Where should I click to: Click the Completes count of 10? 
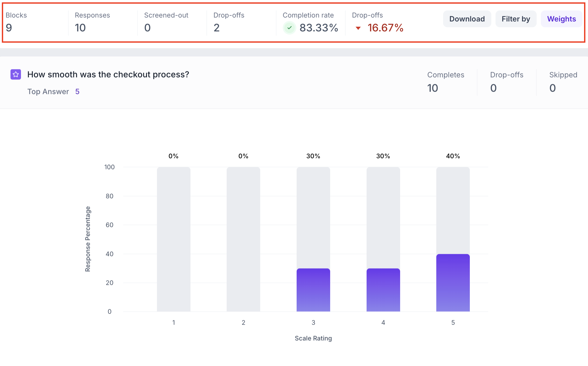coord(433,88)
